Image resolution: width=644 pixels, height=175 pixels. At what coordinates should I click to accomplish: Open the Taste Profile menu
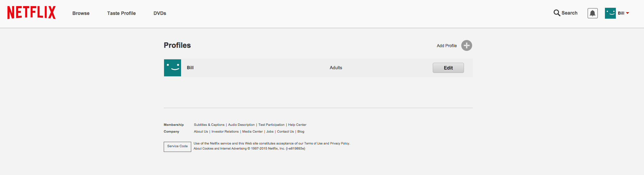tap(121, 13)
